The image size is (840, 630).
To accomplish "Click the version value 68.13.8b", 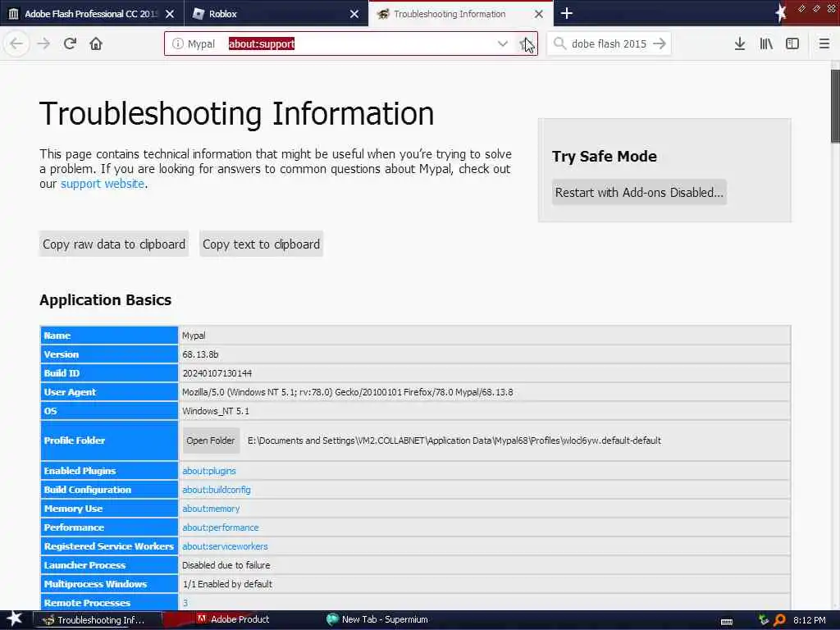I will tap(200, 354).
